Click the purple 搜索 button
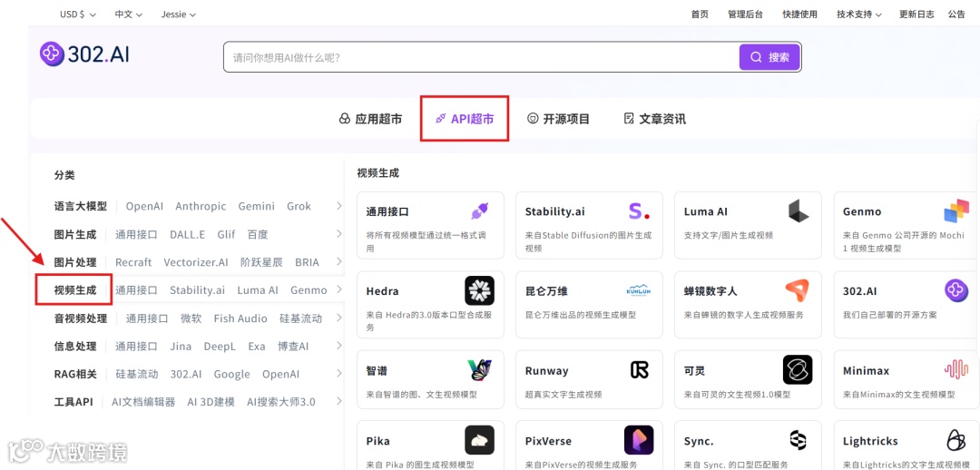Viewport: 980px width, 470px height. pos(770,57)
